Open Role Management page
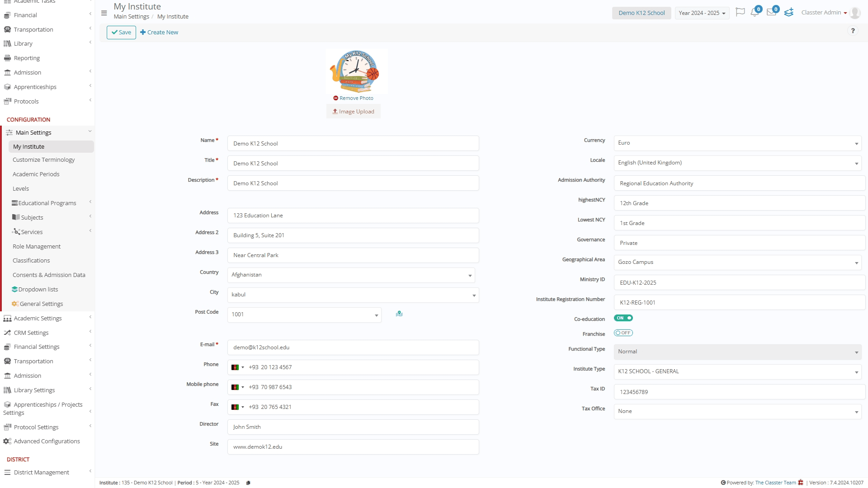 36,247
